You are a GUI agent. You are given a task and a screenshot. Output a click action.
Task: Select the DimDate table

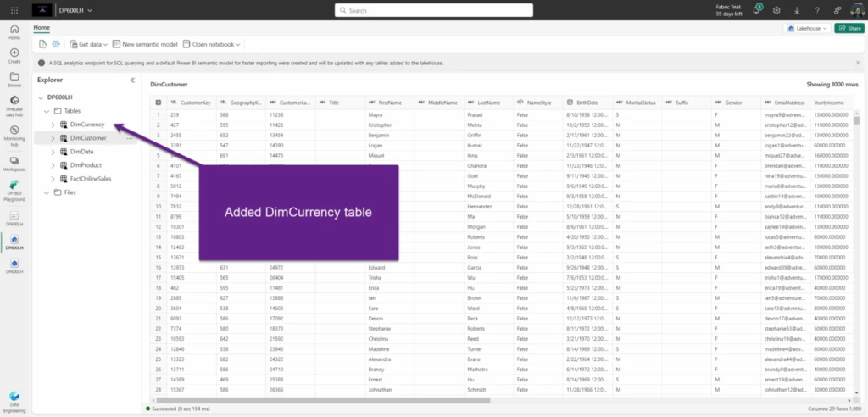82,152
